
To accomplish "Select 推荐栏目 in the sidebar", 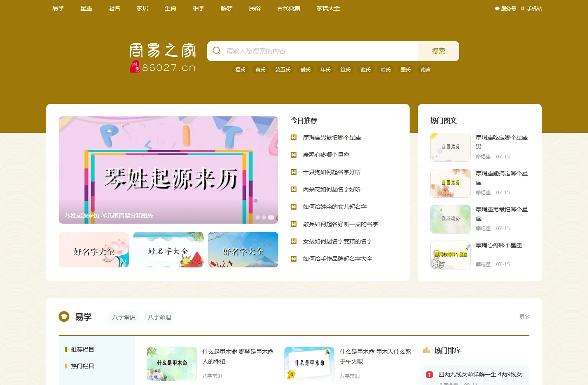I will point(82,350).
